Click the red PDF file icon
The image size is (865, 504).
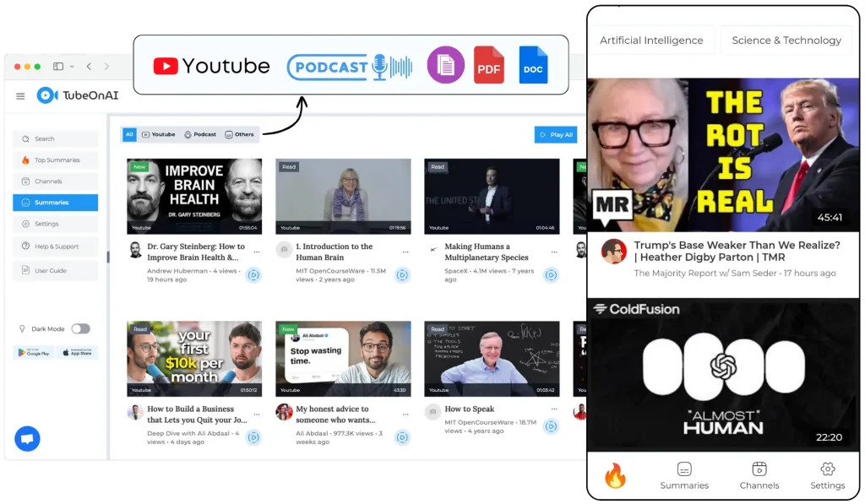[x=489, y=65]
